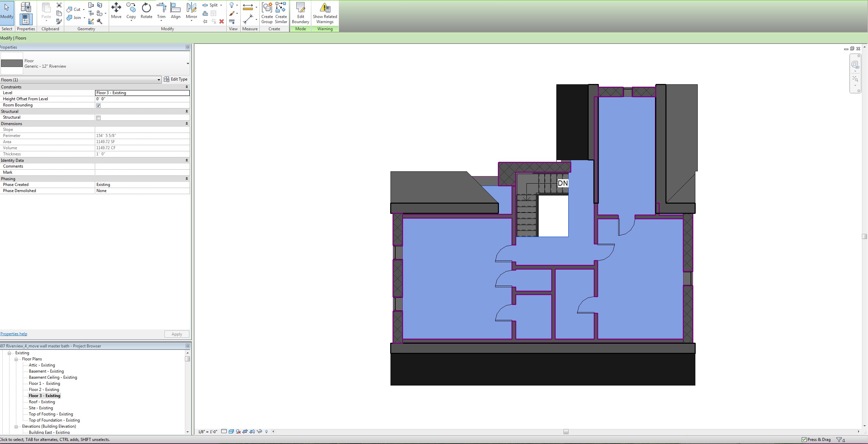Open Roof - Existing floor plan
The height and width of the screenshot is (444, 868).
point(41,402)
